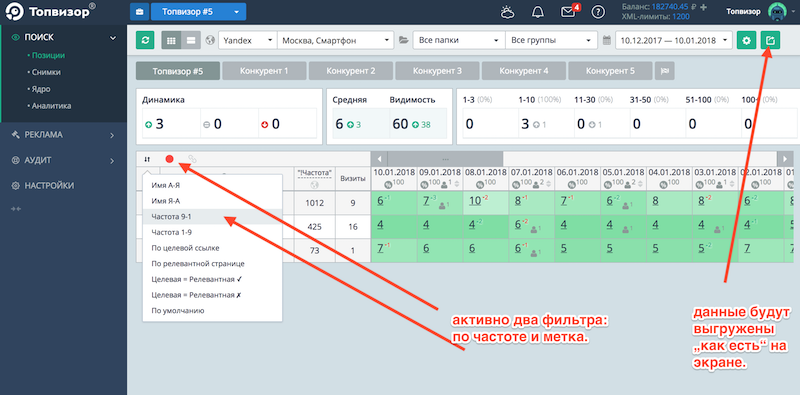Click the collapse sidebar arrows icon
800x395 pixels.
tap(16, 208)
